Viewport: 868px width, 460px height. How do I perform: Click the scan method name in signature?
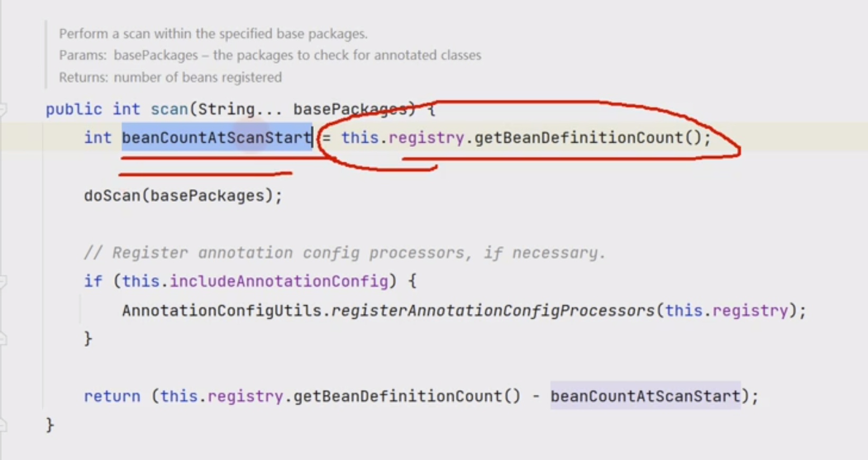pyautogui.click(x=169, y=109)
